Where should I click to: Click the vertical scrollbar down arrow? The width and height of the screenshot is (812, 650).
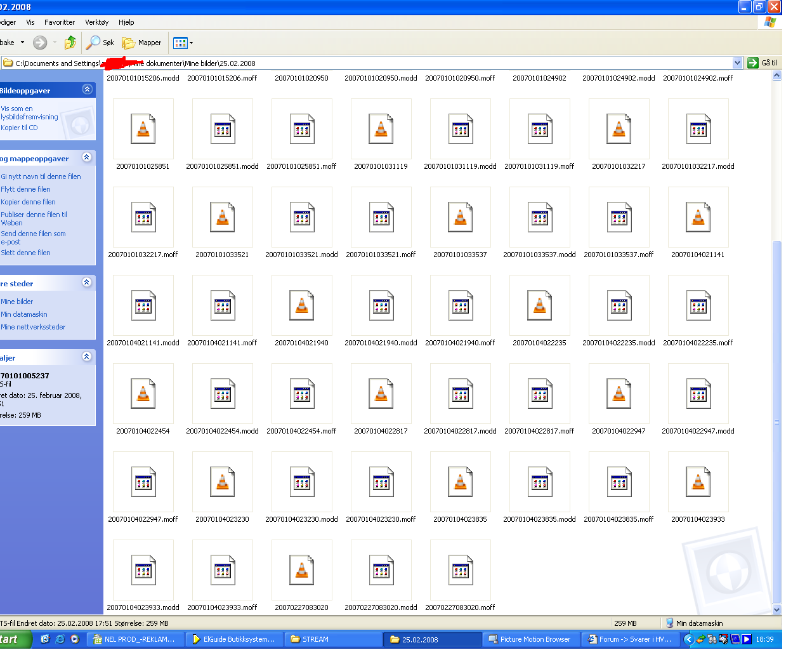(x=776, y=609)
